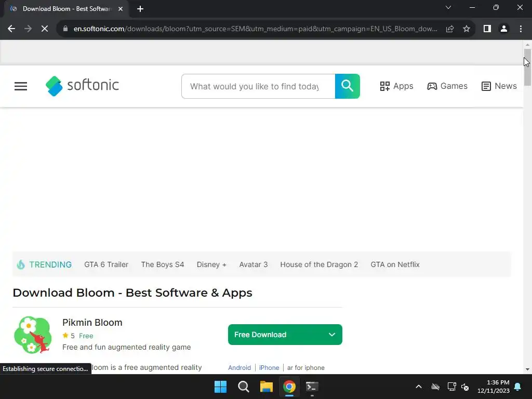Close the Download Bloom tab
Screen dimensions: 532x399
coord(121,9)
